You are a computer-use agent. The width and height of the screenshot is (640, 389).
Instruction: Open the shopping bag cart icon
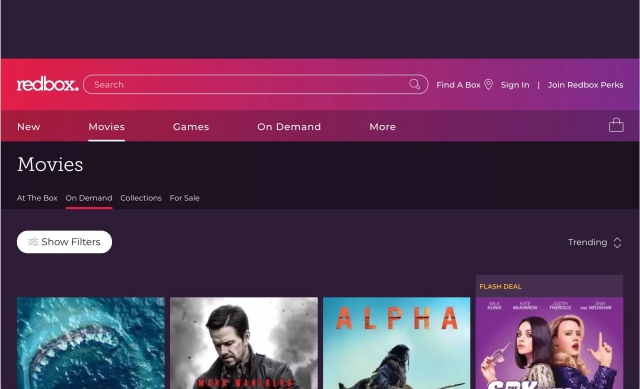(x=616, y=125)
